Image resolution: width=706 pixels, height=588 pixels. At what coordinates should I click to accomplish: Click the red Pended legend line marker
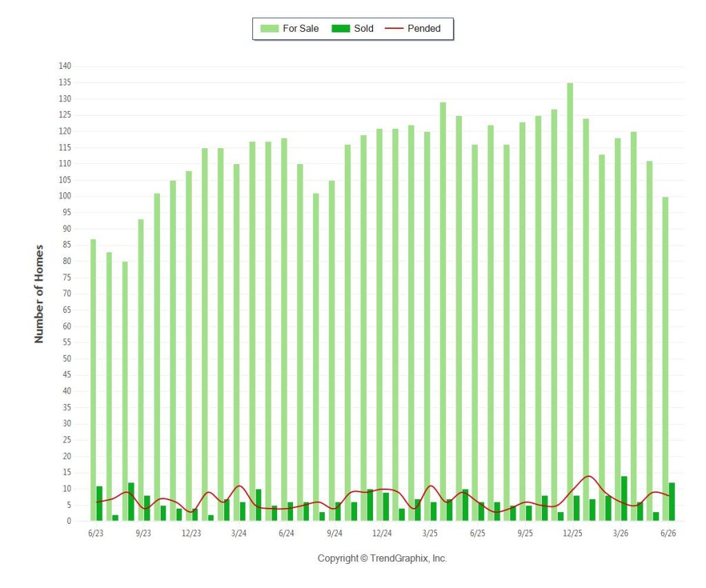coord(394,28)
